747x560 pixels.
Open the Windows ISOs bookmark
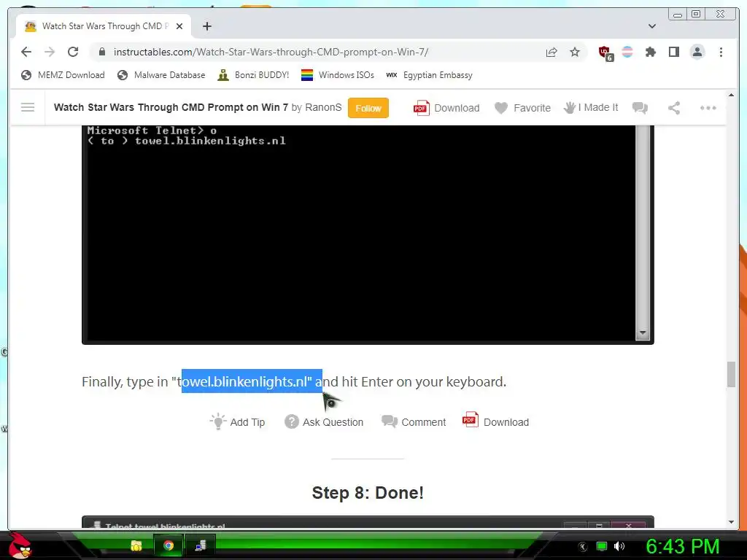click(x=337, y=75)
